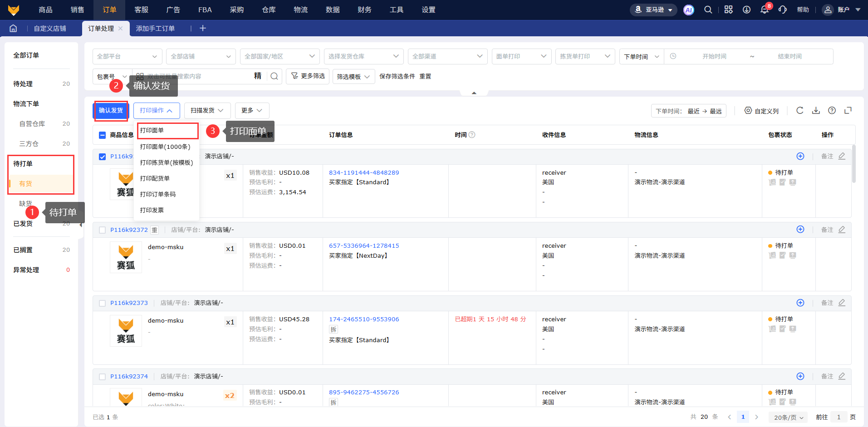Toggle the select-all checkbox in table header

coord(102,135)
